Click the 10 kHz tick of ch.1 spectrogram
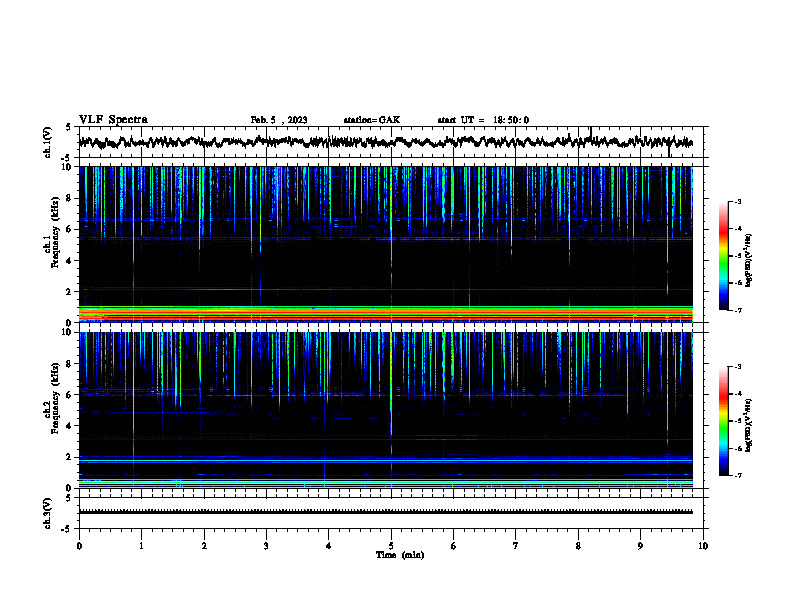The width and height of the screenshot is (792, 612). 71,167
